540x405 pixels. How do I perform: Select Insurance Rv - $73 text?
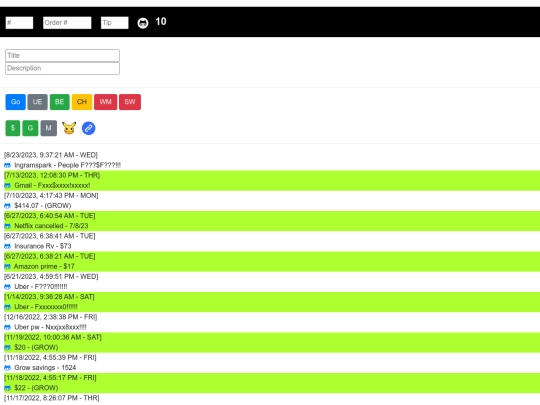(x=43, y=246)
